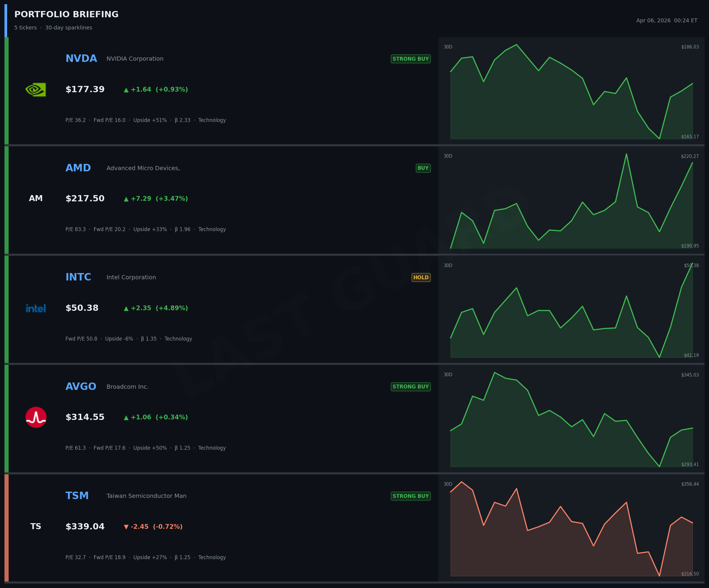Click the $217.50 AMD price

point(85,199)
